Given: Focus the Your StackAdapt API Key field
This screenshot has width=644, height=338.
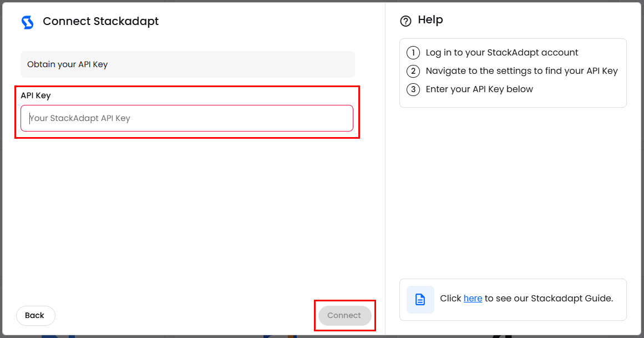Looking at the screenshot, I should (x=186, y=118).
